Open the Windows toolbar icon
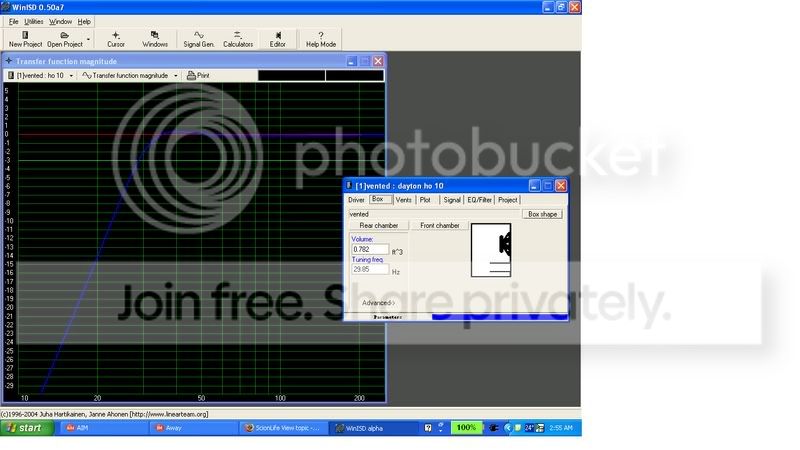Viewport: 800px width, 450px height. pos(155,38)
